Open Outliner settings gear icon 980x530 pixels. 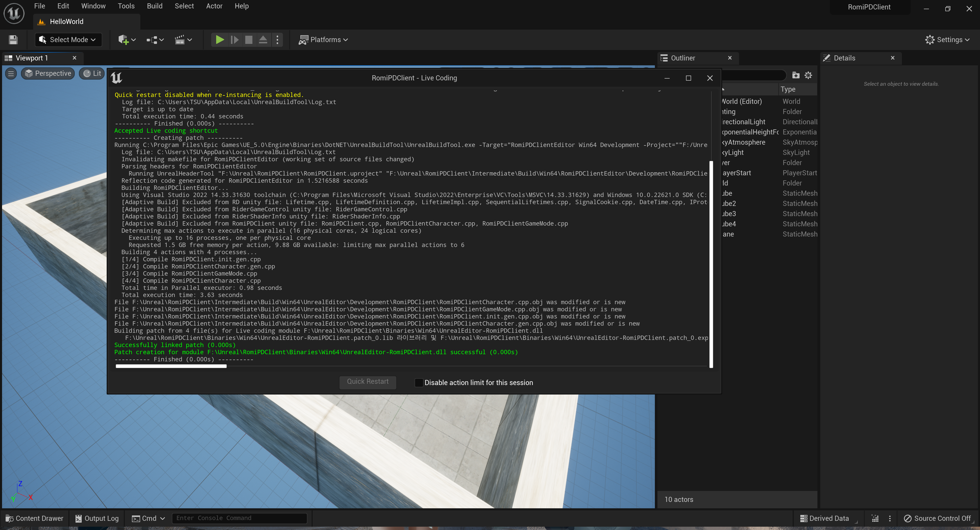(808, 75)
